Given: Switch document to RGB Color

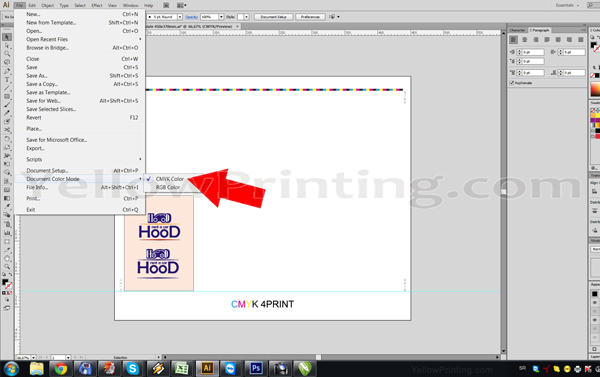Looking at the screenshot, I should (x=168, y=187).
